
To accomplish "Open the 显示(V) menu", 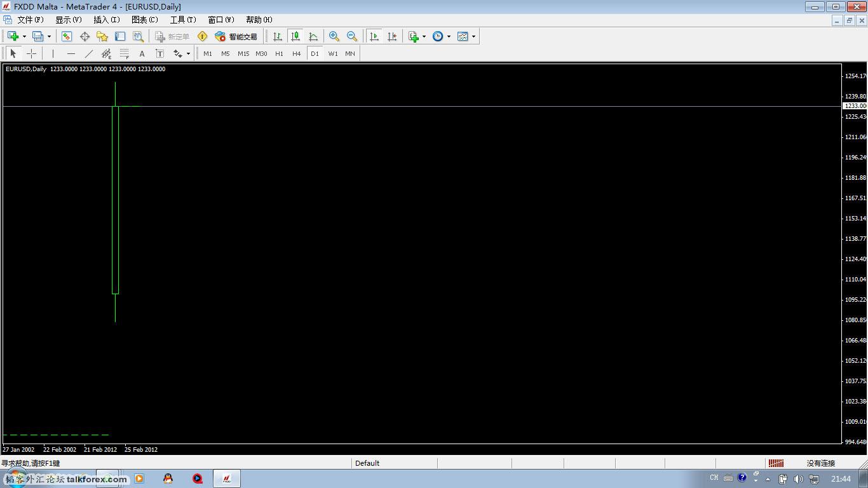I will click(69, 20).
